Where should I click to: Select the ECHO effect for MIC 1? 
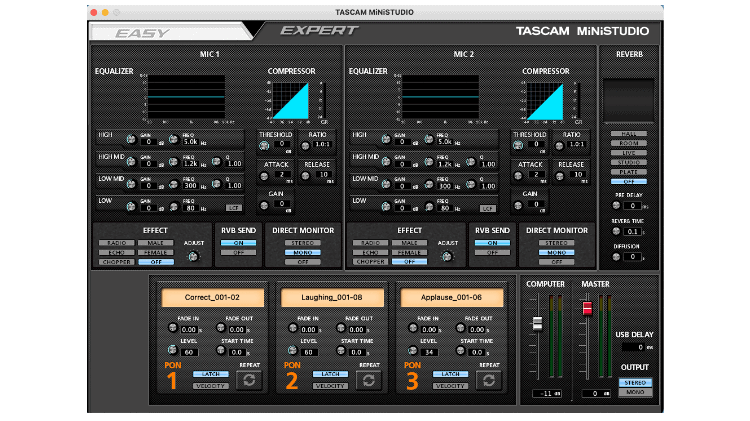tap(117, 253)
